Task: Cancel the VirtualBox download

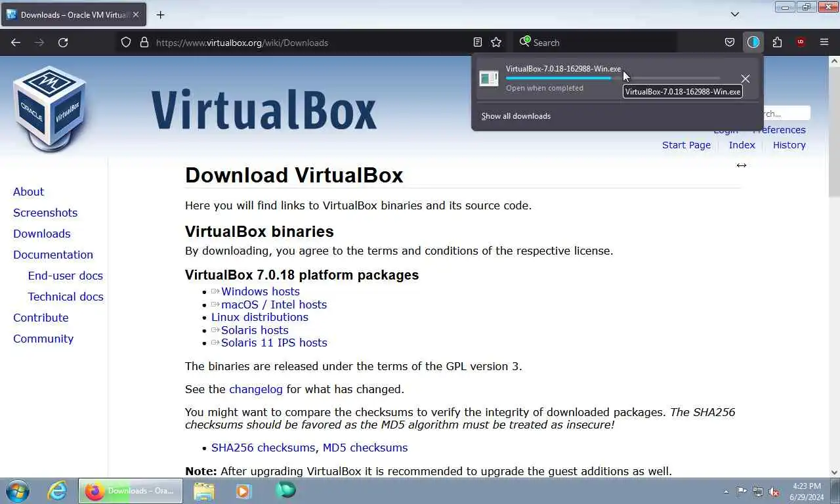Action: [x=745, y=79]
